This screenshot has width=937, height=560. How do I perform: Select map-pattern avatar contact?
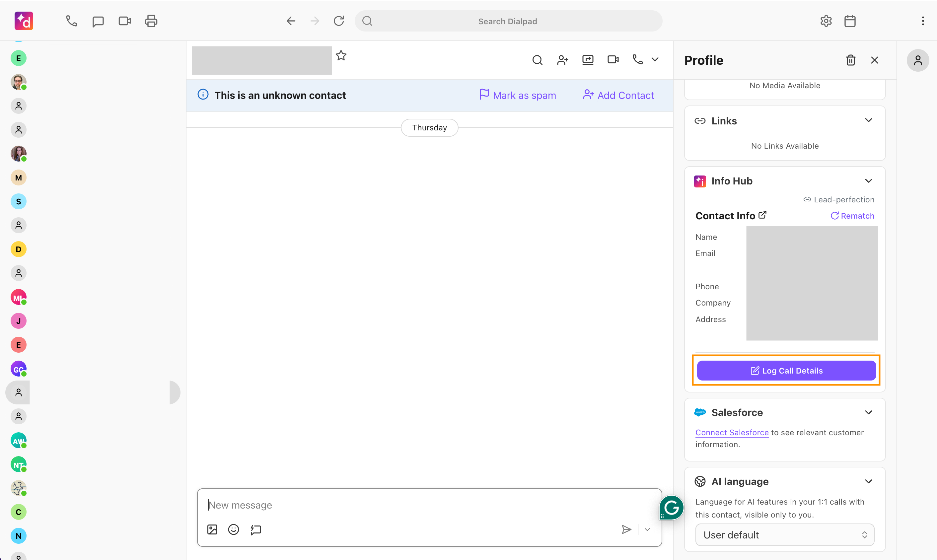(x=19, y=488)
